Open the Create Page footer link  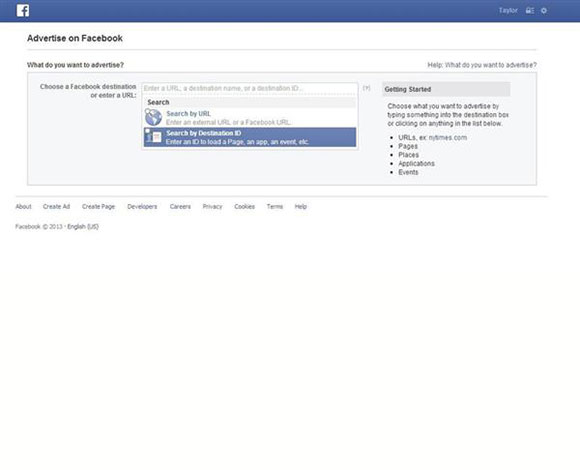tap(98, 207)
